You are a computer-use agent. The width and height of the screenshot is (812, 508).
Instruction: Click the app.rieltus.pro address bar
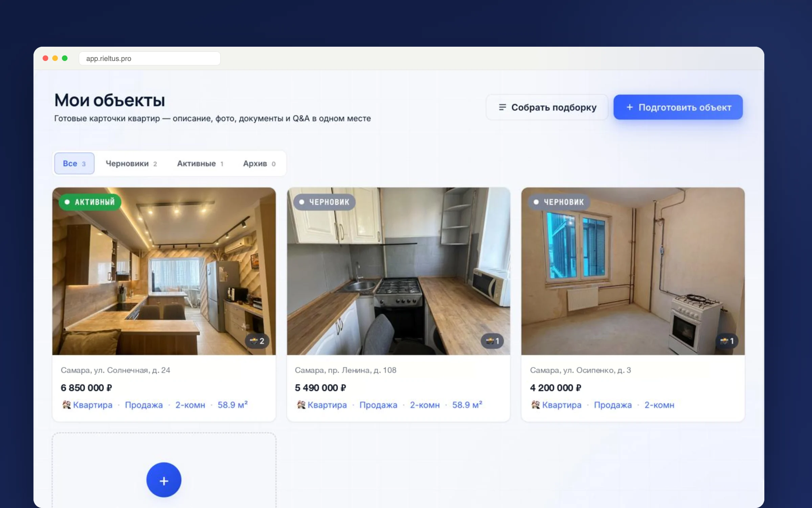coord(150,58)
